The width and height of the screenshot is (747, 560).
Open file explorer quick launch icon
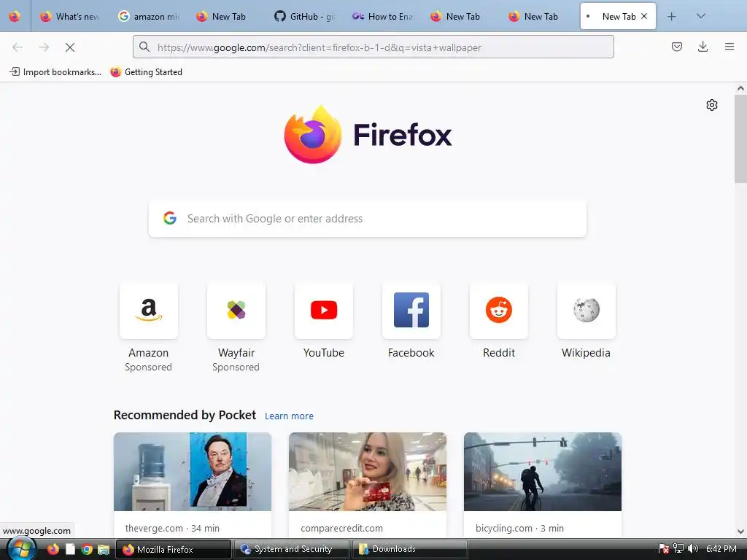click(104, 549)
